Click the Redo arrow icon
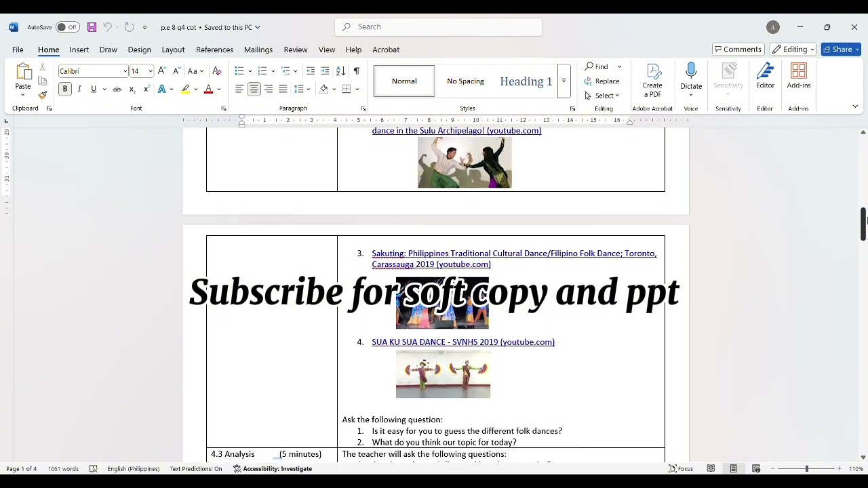Screen dimensions: 868x488 click(x=129, y=27)
